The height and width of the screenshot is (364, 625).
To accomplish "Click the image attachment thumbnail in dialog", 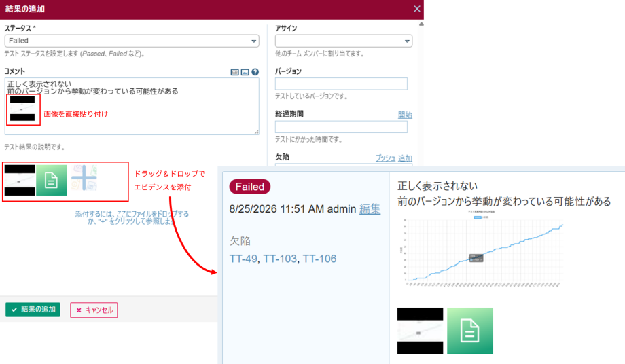I will [x=20, y=181].
